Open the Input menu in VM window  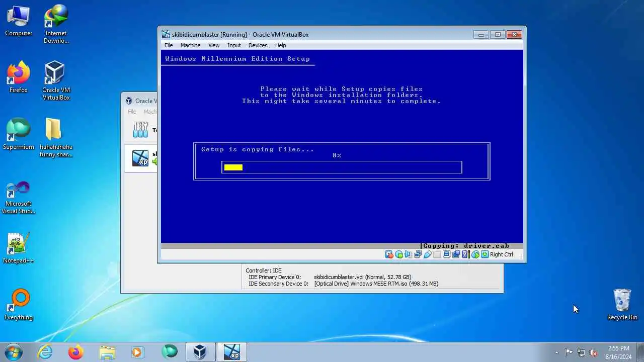(234, 45)
